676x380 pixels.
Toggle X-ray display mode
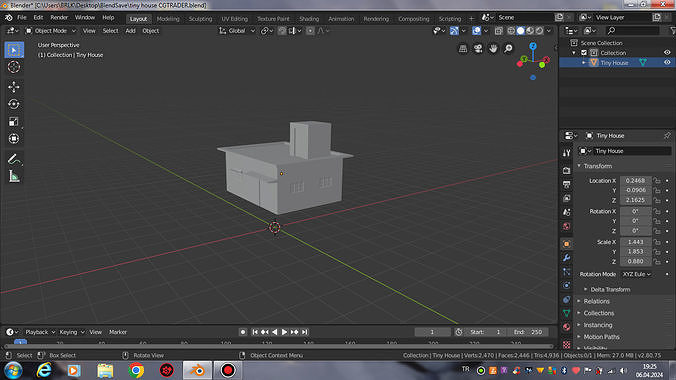coord(499,31)
